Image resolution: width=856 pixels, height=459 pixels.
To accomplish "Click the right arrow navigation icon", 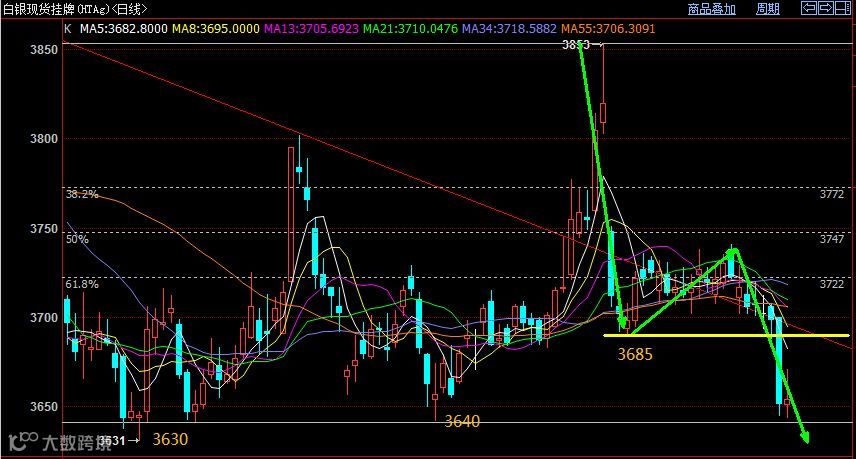I will pos(825,8).
